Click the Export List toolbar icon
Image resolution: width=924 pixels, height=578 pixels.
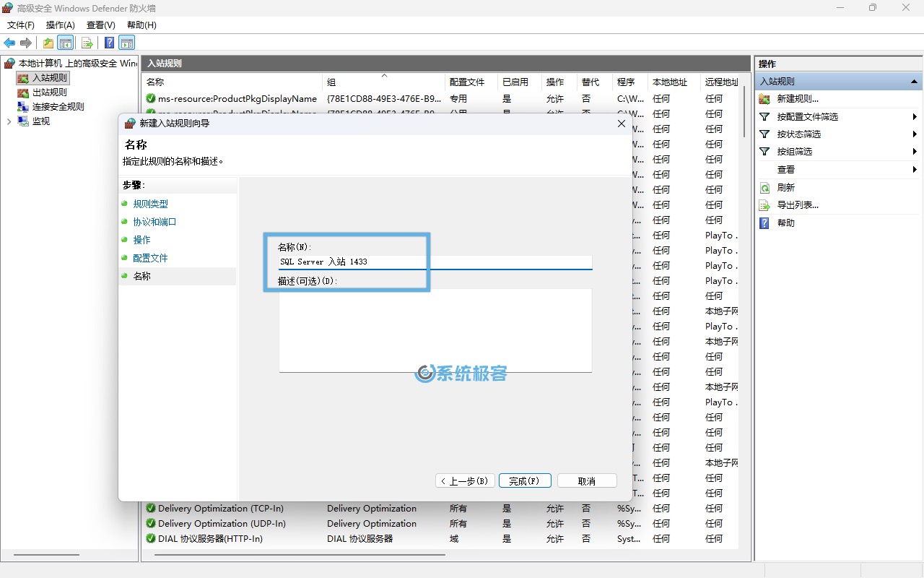[87, 43]
